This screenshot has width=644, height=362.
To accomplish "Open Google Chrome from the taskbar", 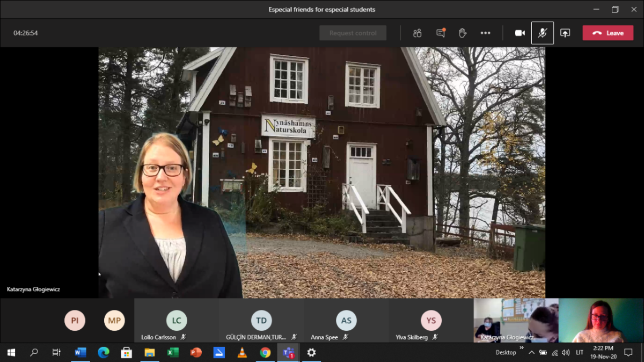I will coord(265,352).
